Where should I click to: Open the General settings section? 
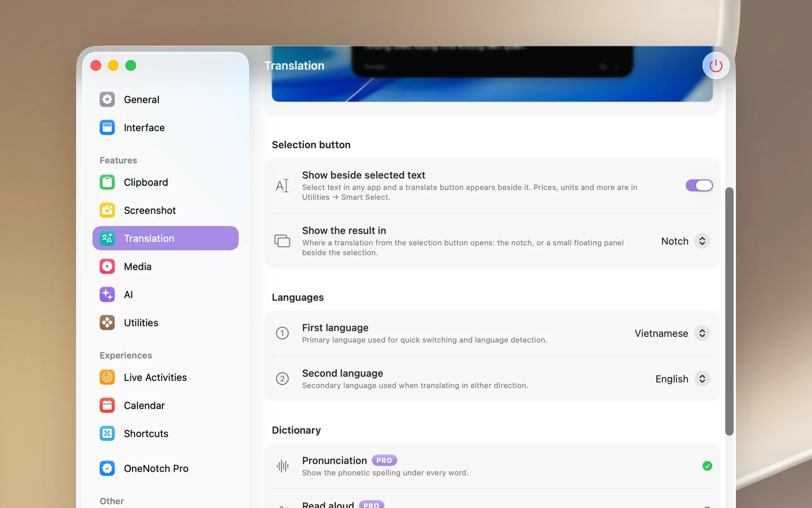click(165, 100)
